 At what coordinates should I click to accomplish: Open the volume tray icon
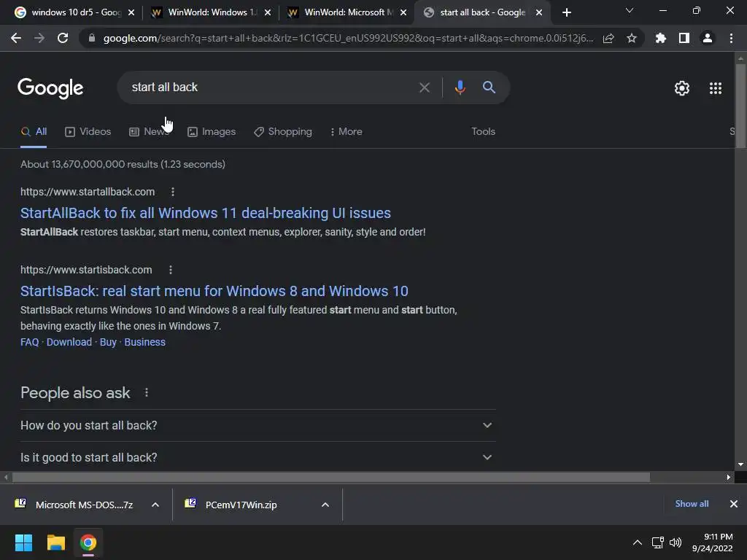tap(676, 542)
